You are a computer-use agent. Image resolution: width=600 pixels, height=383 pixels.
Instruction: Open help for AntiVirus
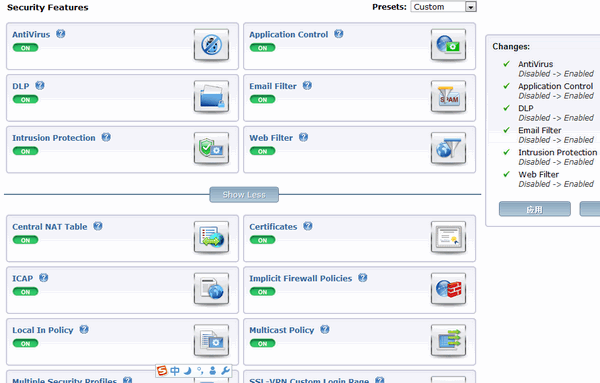(x=60, y=34)
